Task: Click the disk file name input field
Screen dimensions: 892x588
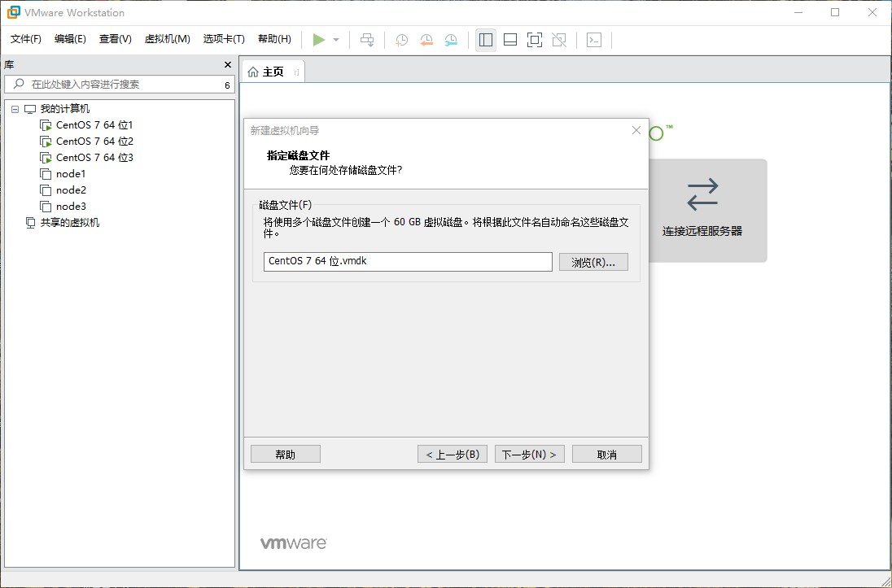Action: (408, 262)
